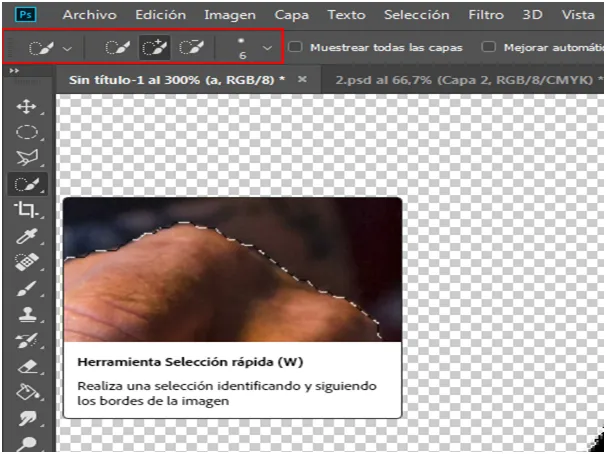Open the tool preset picker dropdown
The height and width of the screenshot is (454, 606).
[x=67, y=49]
